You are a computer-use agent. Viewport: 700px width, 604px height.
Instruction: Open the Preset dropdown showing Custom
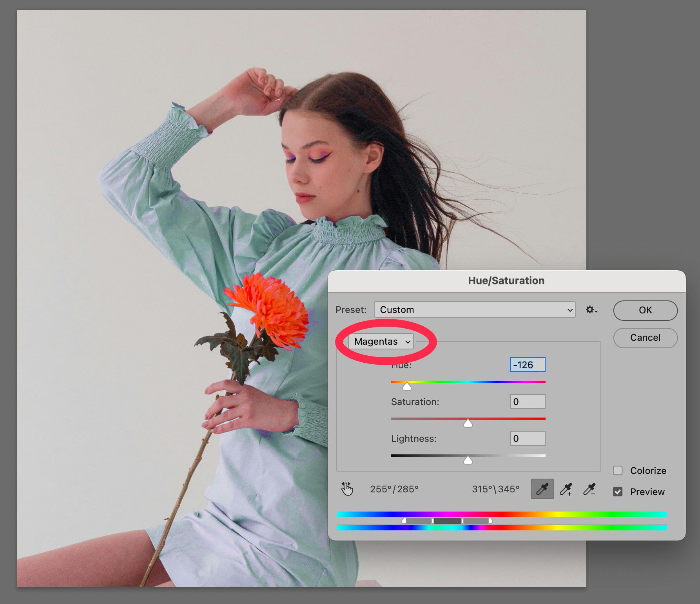[x=475, y=310]
